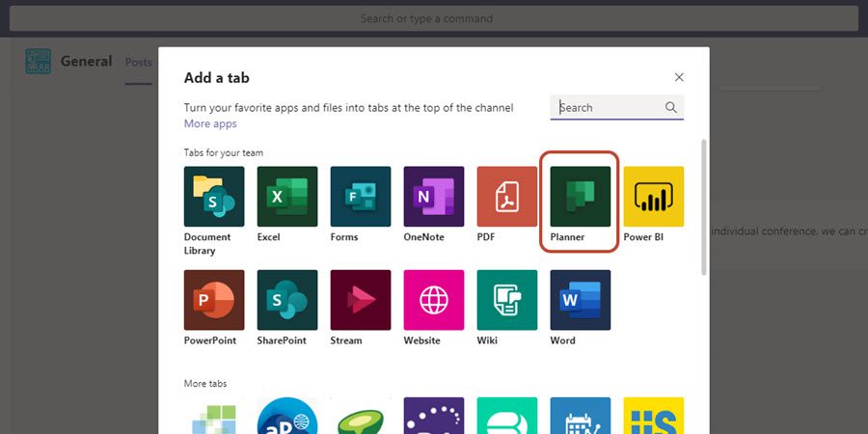Add the Stream app tile
The width and height of the screenshot is (868, 434).
pos(361,300)
